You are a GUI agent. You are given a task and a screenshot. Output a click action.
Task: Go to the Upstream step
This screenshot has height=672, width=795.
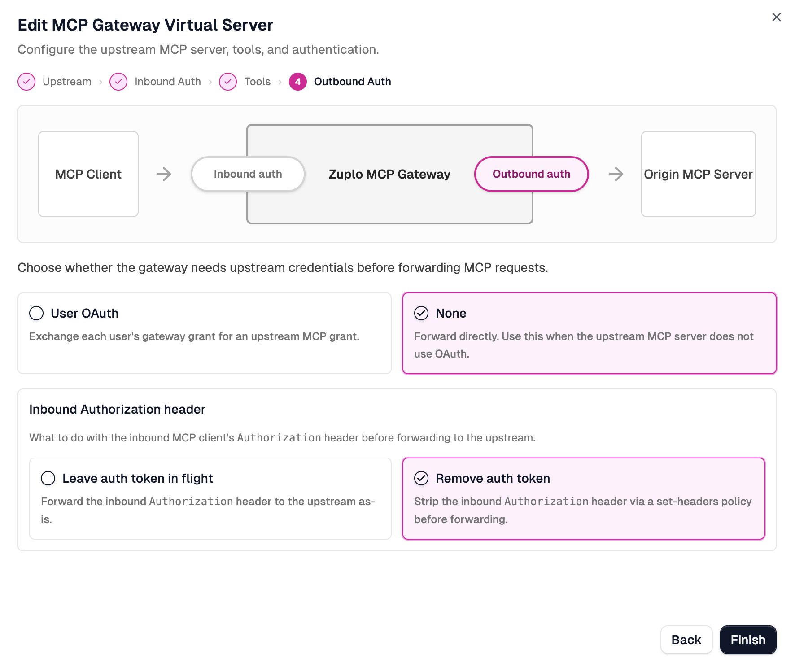point(67,82)
